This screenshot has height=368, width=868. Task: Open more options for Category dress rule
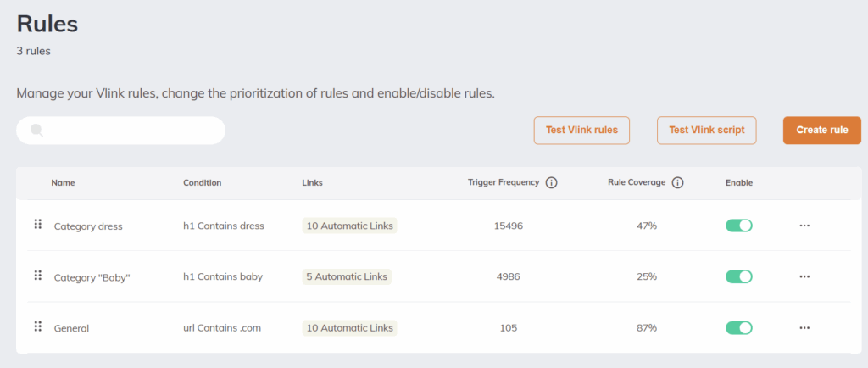pyautogui.click(x=804, y=226)
